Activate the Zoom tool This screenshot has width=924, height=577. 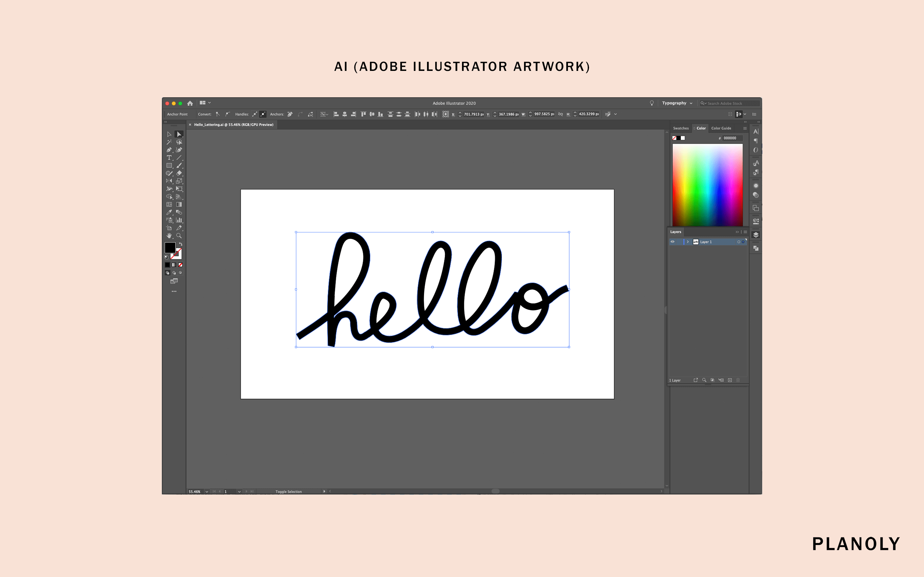(x=179, y=235)
